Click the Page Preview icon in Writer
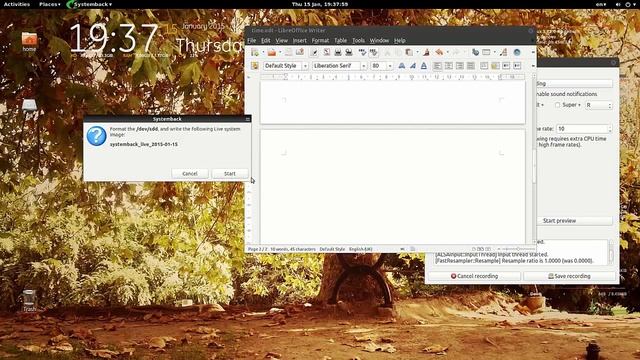640x360 pixels. [349, 52]
